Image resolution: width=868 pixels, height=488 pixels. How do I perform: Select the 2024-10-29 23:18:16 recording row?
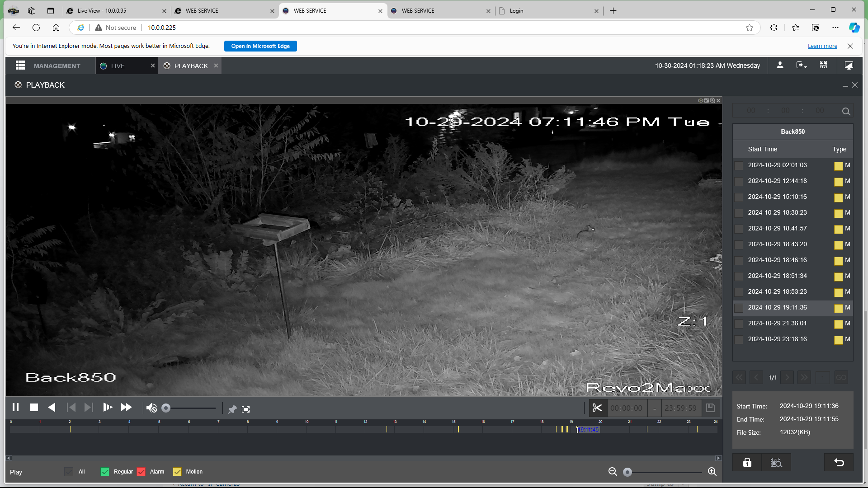793,339
